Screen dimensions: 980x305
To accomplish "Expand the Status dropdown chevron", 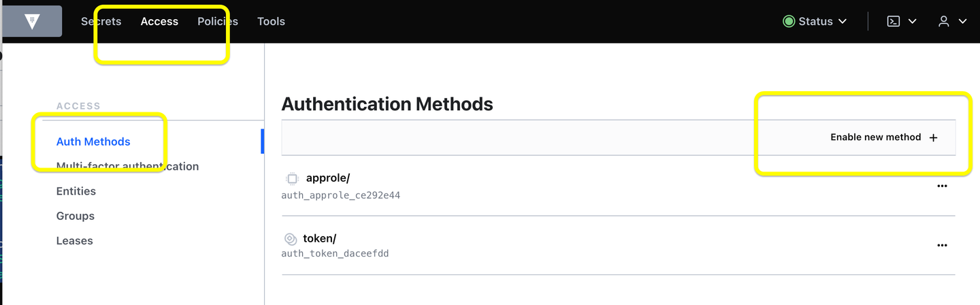I will point(843,21).
